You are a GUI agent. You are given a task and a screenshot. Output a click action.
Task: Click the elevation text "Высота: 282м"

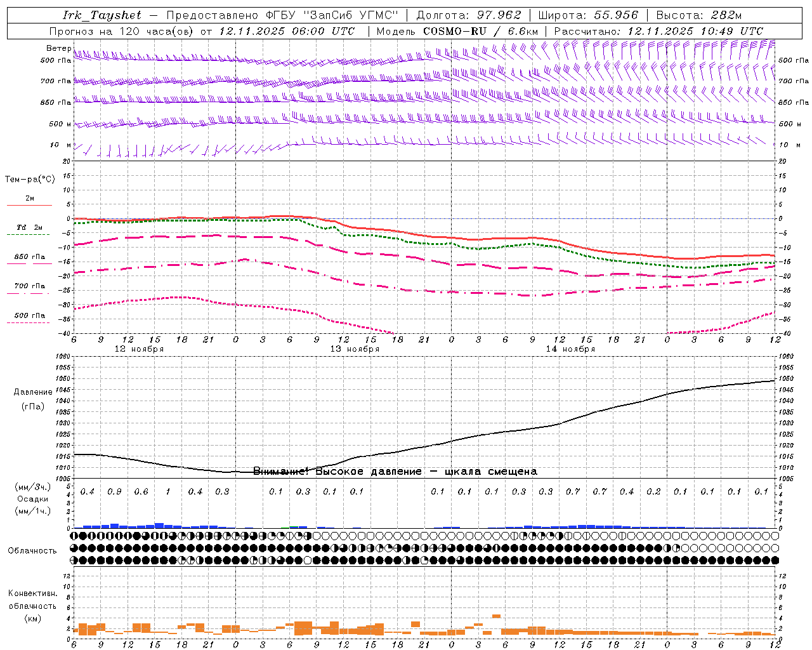click(699, 15)
